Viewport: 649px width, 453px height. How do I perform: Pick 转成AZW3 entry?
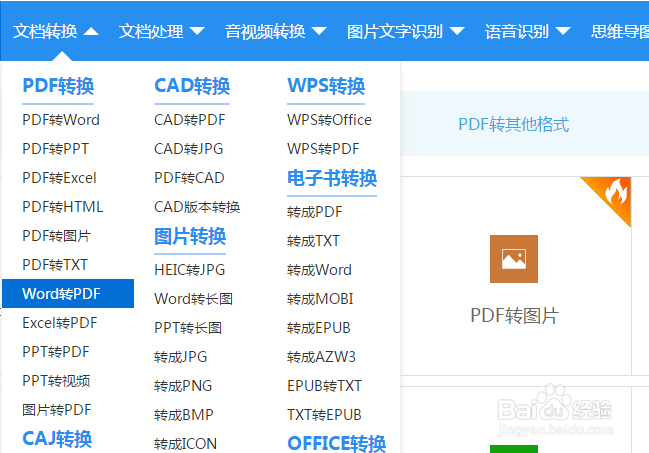click(321, 357)
